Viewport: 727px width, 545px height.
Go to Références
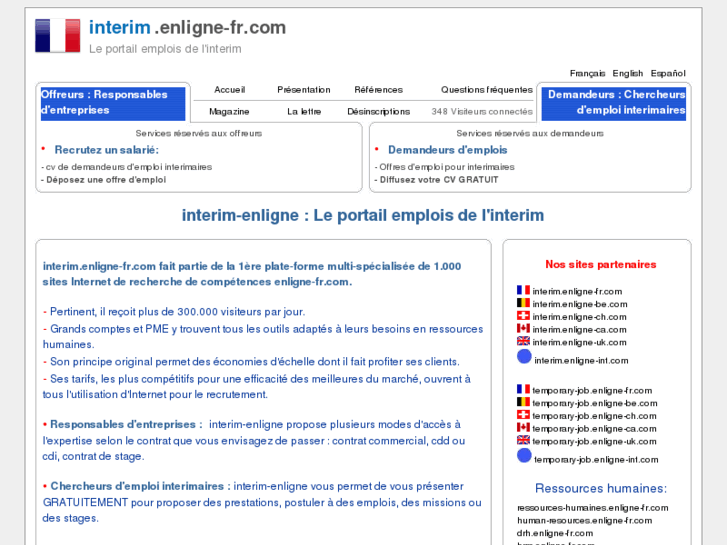tap(378, 90)
